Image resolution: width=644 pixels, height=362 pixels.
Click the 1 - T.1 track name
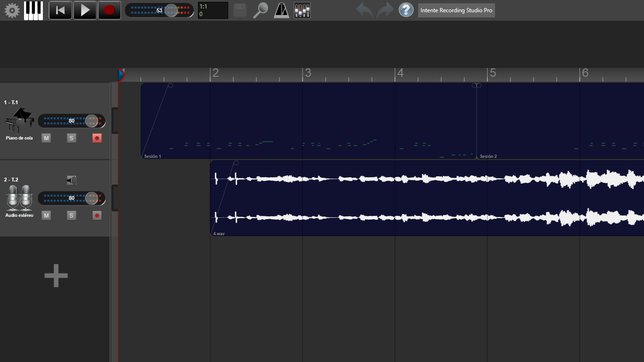pos(11,102)
